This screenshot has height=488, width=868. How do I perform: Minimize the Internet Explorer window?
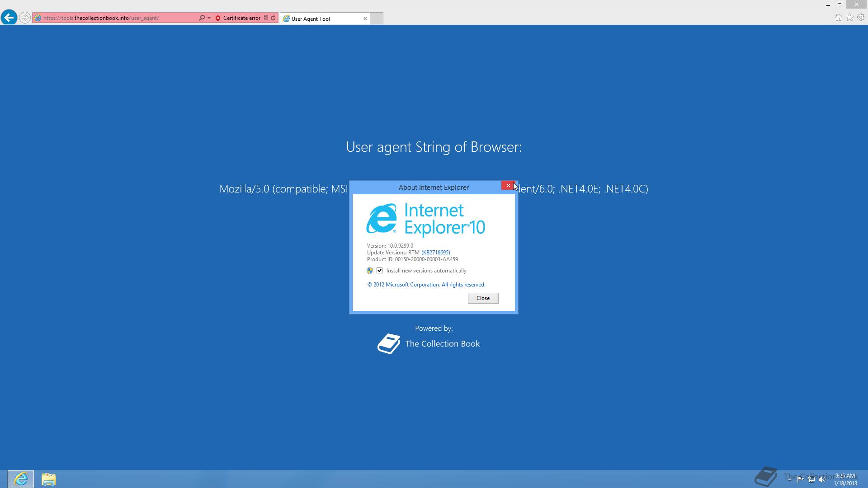tap(828, 5)
